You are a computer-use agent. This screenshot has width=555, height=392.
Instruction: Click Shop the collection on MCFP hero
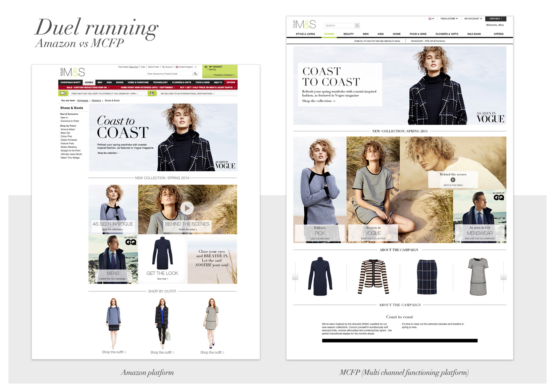point(318,101)
